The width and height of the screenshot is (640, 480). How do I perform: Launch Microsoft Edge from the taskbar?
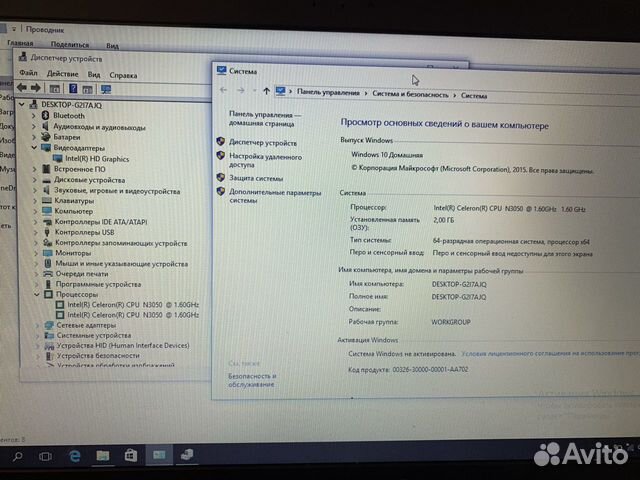pos(75,456)
